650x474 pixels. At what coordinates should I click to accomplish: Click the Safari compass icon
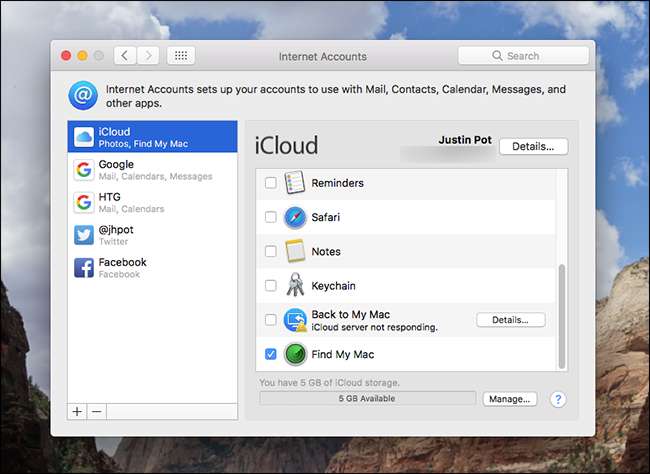[x=295, y=217]
